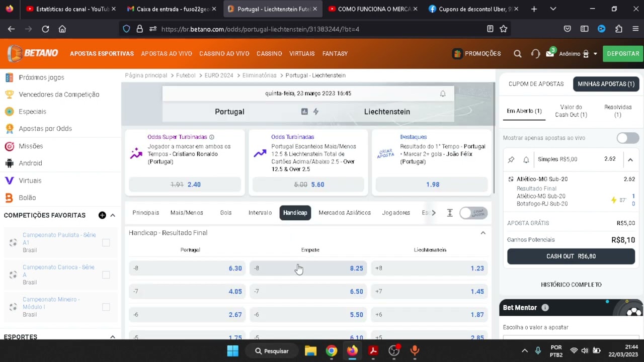Viewport: 644px width, 362px height.
Task: Go to the browser home page
Action: click(x=62, y=29)
